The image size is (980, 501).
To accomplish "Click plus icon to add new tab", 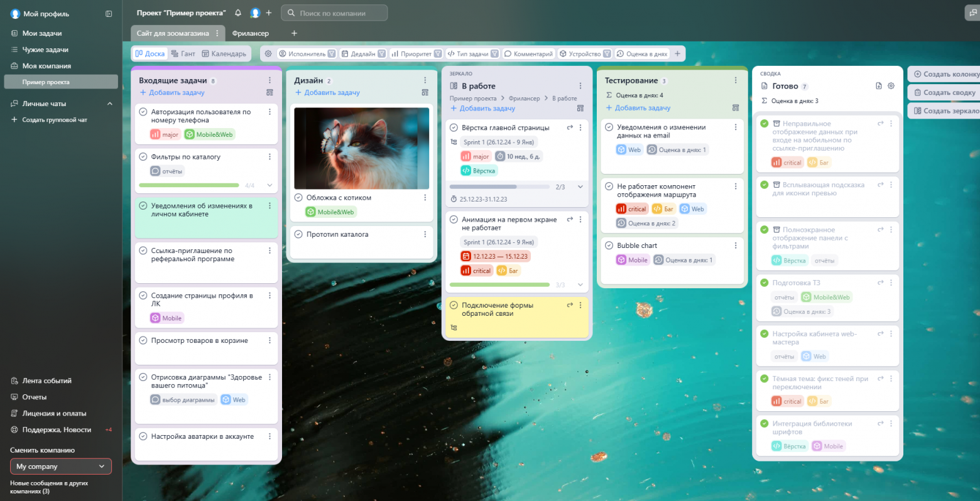I will click(x=294, y=33).
